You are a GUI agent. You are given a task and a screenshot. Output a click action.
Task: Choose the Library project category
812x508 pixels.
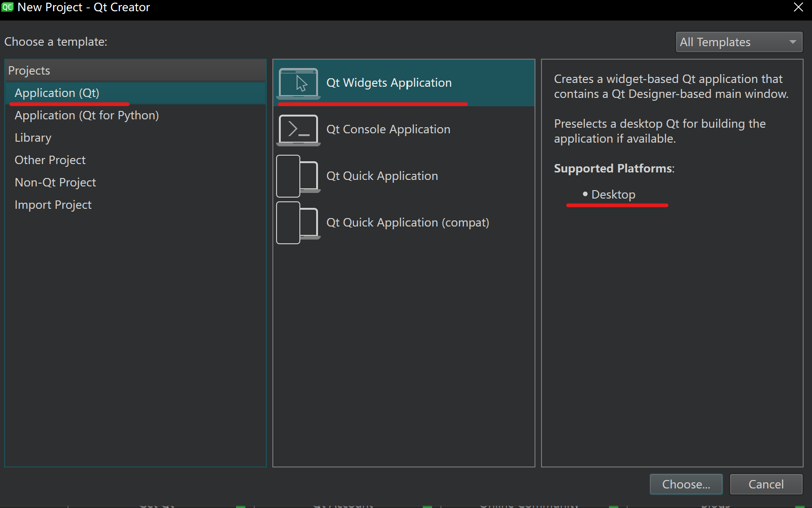33,137
